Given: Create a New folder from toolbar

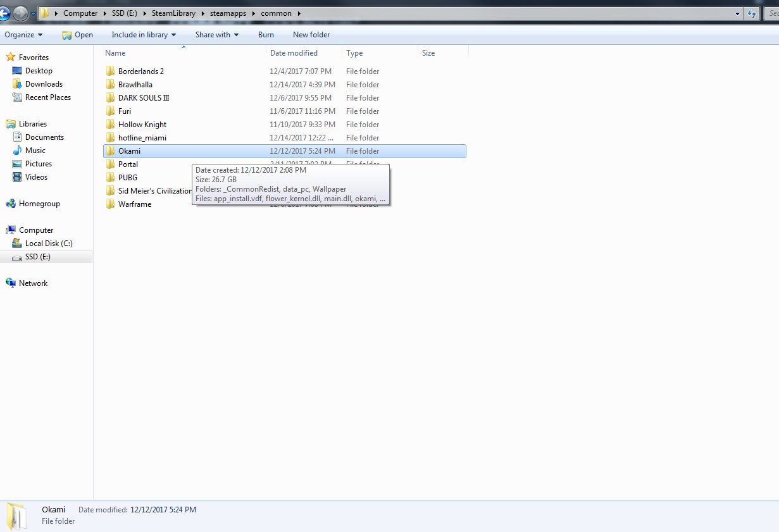Looking at the screenshot, I should click(x=311, y=35).
